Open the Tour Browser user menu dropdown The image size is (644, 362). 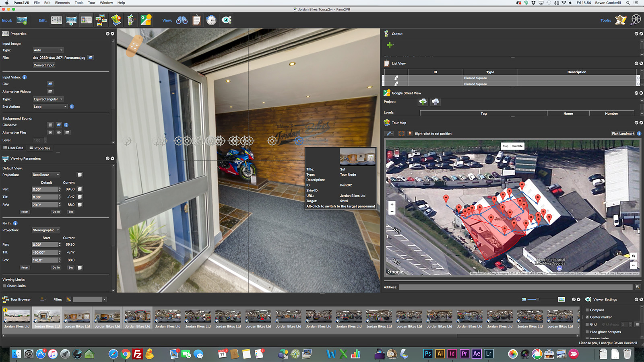42,299
